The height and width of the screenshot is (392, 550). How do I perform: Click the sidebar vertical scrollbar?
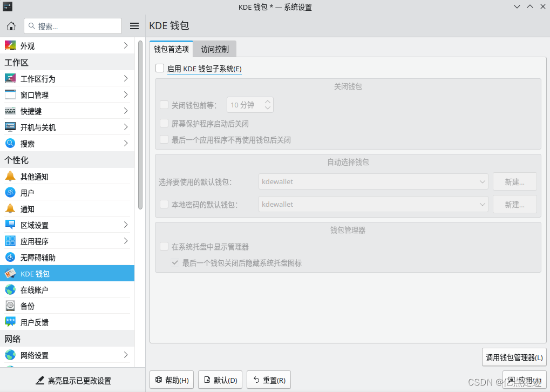pos(140,125)
